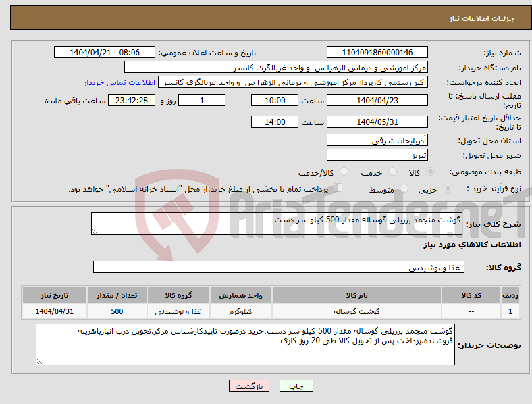This screenshot has width=532, height=404.
Task: Click the بازگشت (back) button
Action: click(249, 386)
